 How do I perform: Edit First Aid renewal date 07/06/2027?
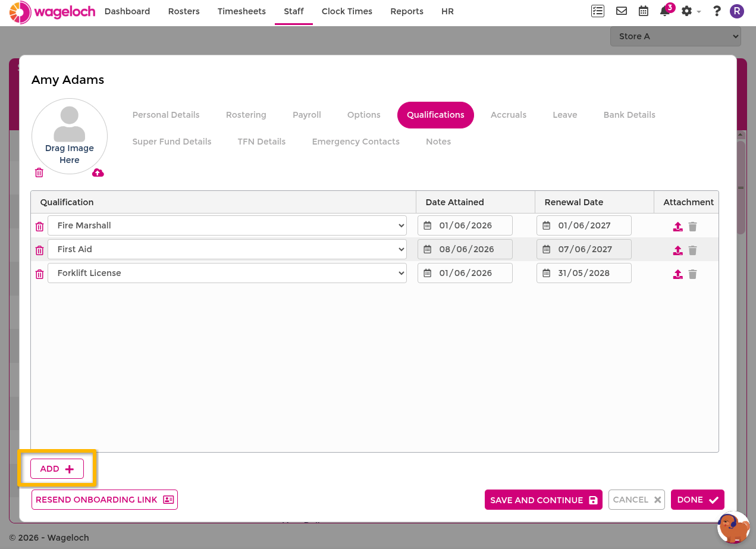pyautogui.click(x=584, y=249)
